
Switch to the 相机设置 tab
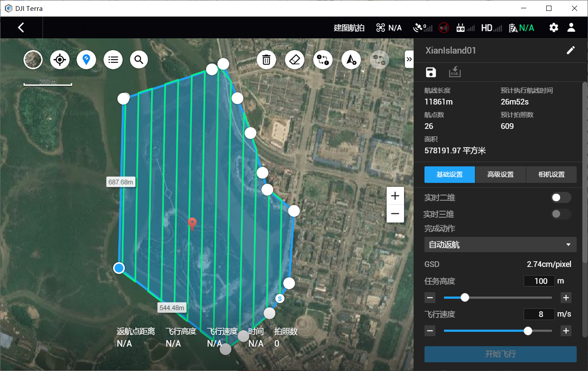(551, 175)
